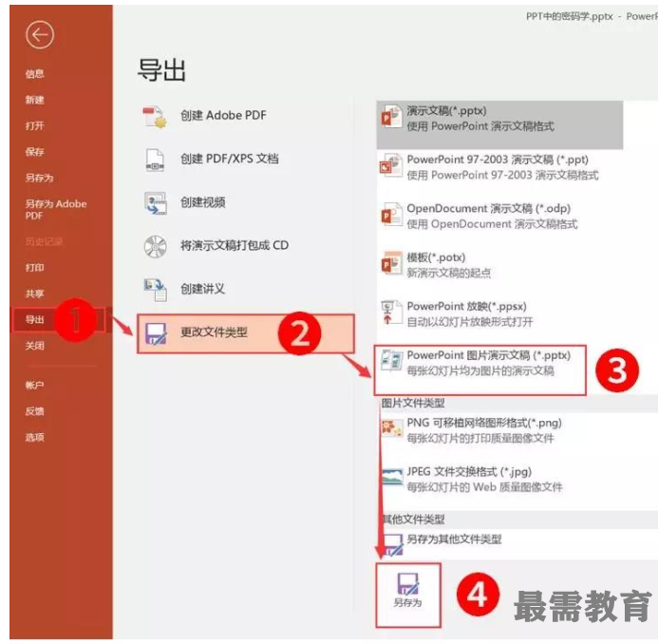Screen dimensions: 658x644
Task: Select 另存为 Adobe PDF in the sidebar
Action: point(56,210)
